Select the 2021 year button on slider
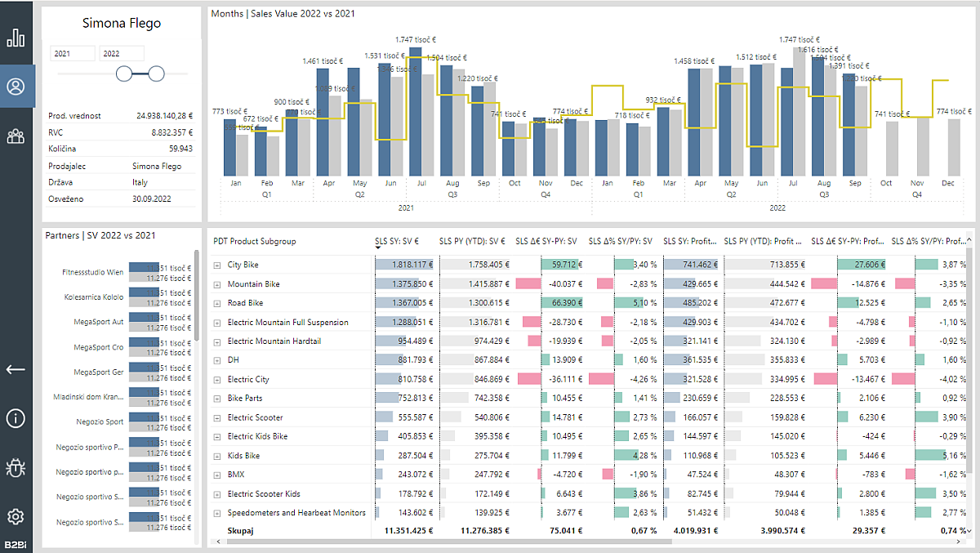Image resolution: width=980 pixels, height=553 pixels. (73, 51)
